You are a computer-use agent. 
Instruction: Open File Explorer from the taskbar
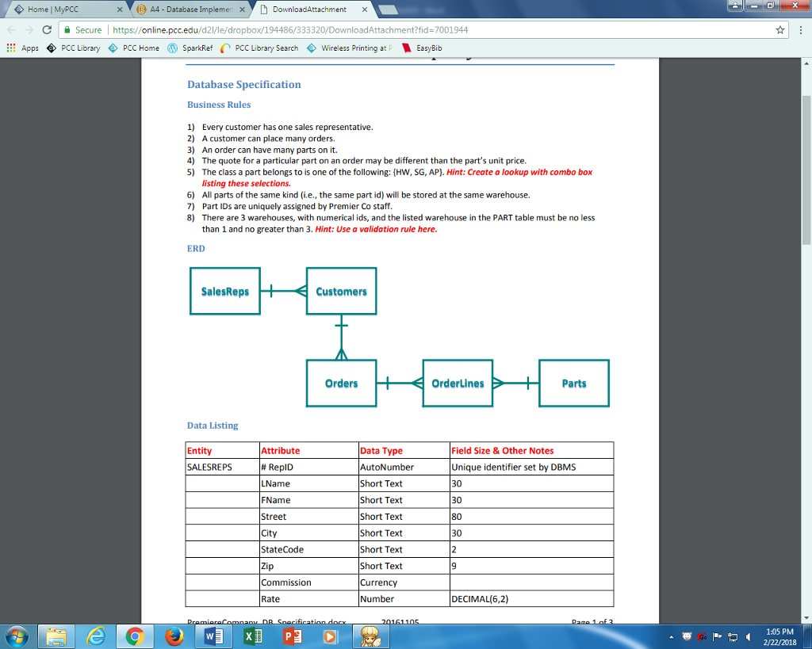tap(56, 636)
